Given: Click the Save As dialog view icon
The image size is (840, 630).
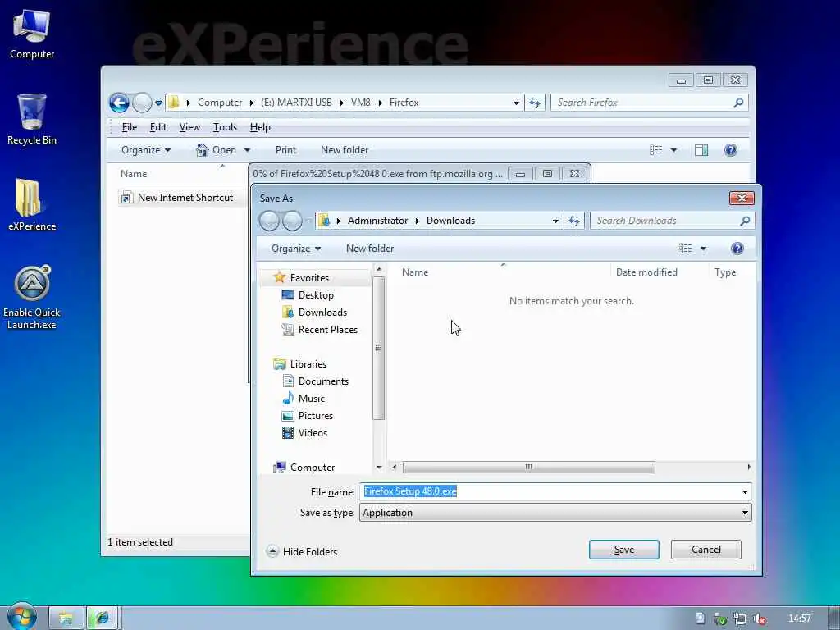Looking at the screenshot, I should pyautogui.click(x=686, y=249).
